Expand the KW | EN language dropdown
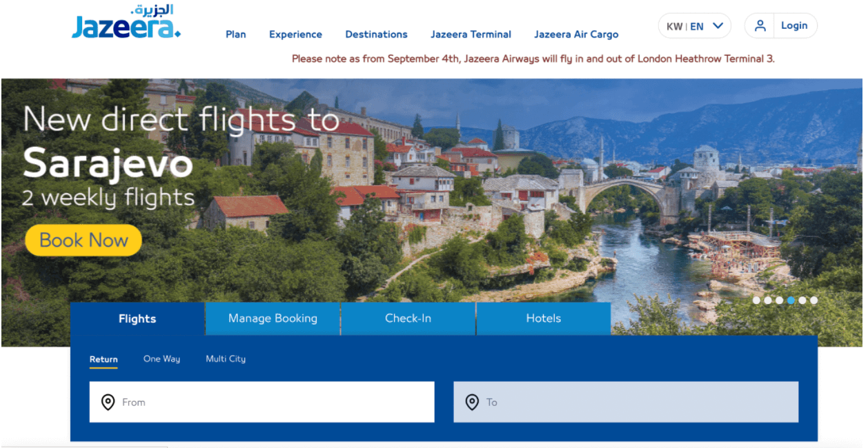Screen dimensions: 868x448 pos(694,26)
